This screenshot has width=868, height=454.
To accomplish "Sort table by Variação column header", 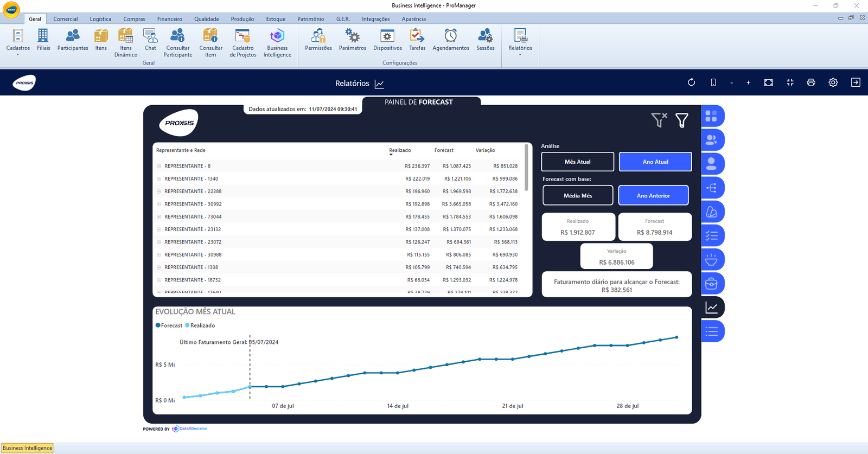I will tap(485, 150).
